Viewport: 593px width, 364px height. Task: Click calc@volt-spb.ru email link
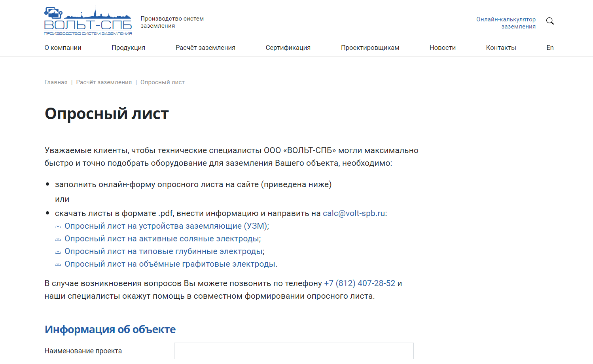click(354, 213)
